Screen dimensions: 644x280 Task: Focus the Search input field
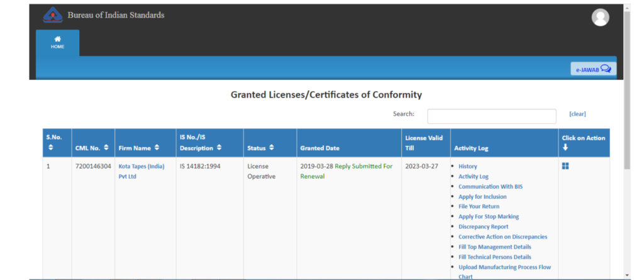(492, 116)
